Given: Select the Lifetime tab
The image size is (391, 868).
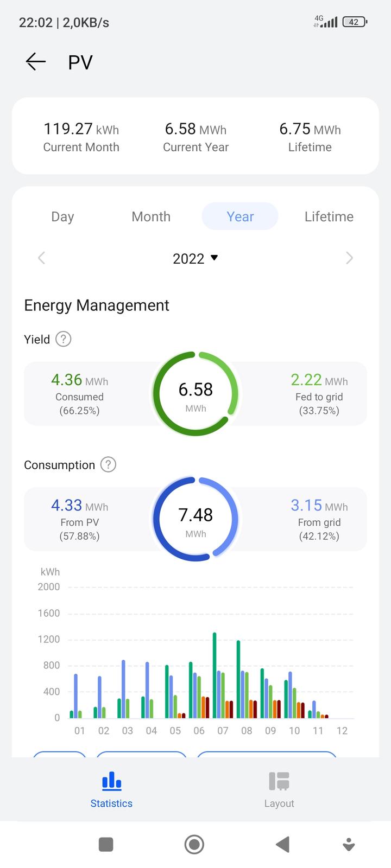Looking at the screenshot, I should [329, 216].
